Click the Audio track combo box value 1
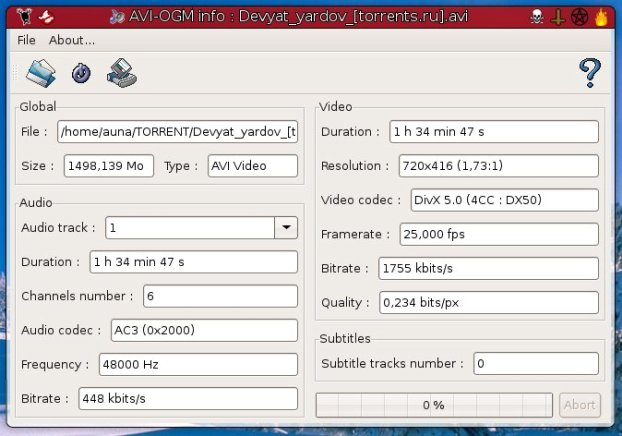The image size is (622, 436). [x=190, y=228]
